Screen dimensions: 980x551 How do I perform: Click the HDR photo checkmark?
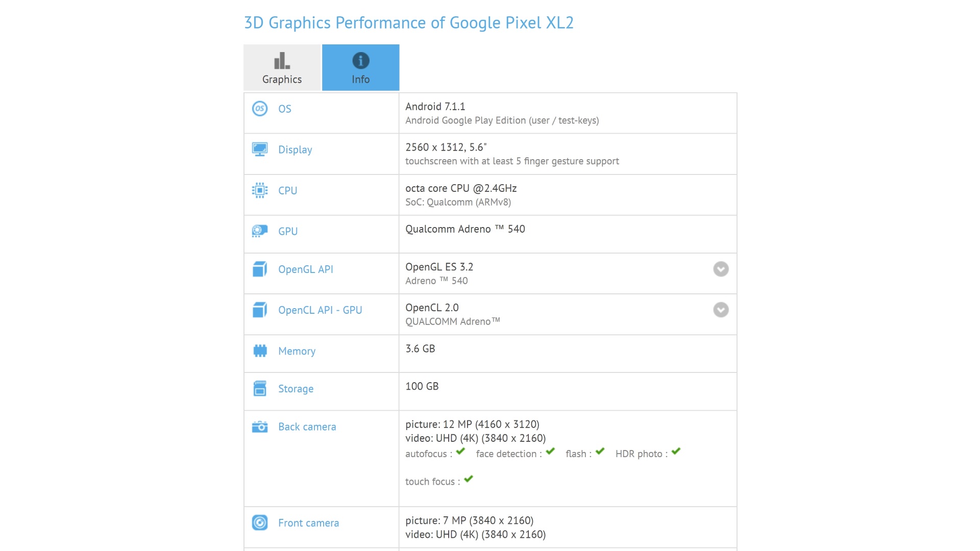(x=676, y=452)
